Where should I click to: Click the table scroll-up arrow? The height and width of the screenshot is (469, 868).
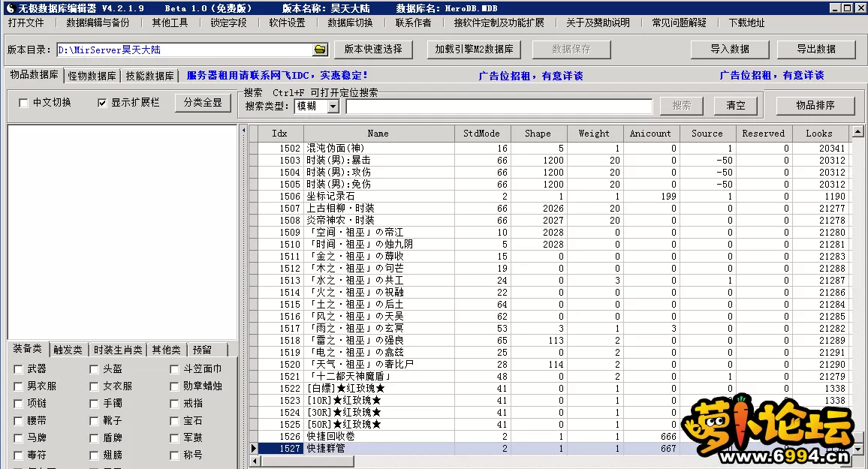(x=857, y=131)
